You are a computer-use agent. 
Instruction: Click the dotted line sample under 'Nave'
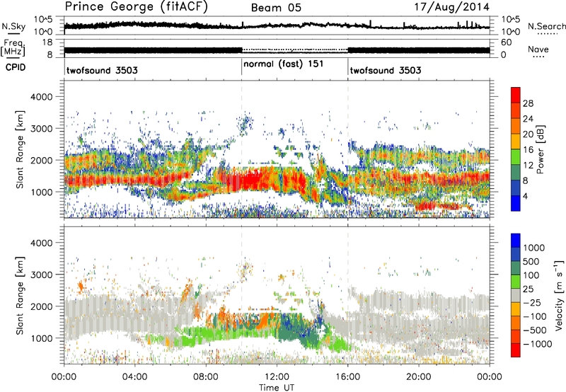tap(539, 57)
